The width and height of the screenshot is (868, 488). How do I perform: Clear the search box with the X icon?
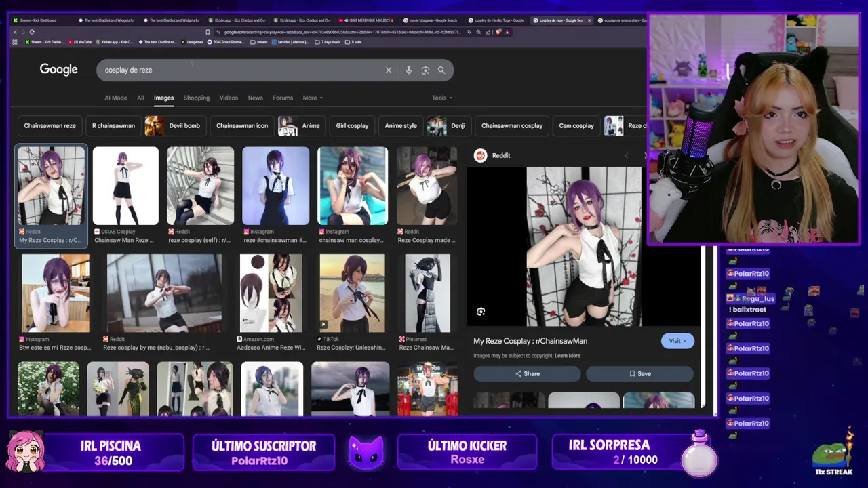pos(389,70)
